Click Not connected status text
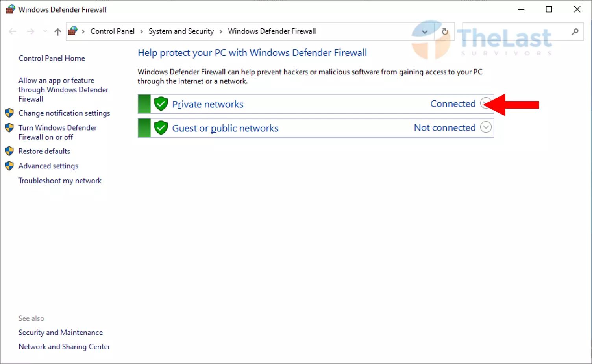592x364 pixels. click(445, 128)
